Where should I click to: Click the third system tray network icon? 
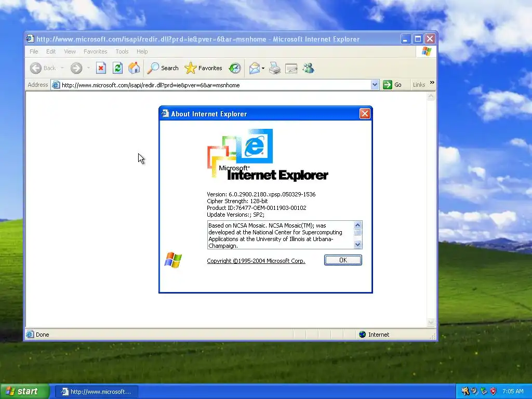pyautogui.click(x=484, y=392)
